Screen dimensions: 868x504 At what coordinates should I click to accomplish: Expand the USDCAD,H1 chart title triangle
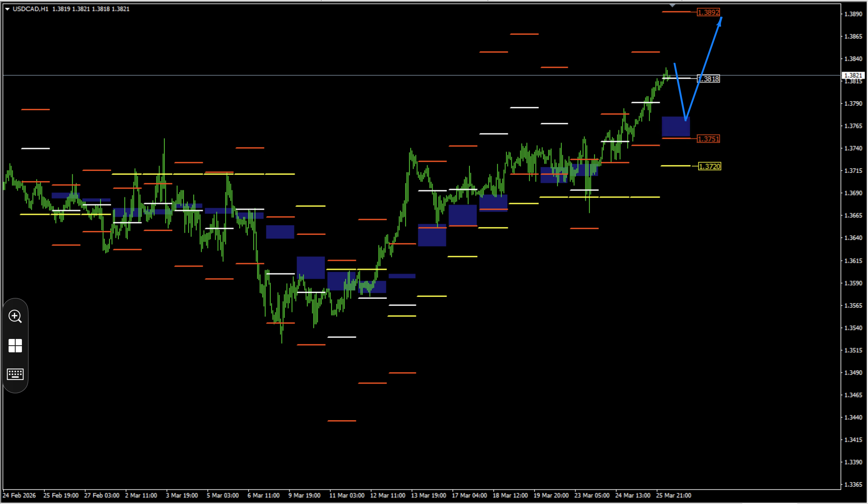pyautogui.click(x=7, y=9)
